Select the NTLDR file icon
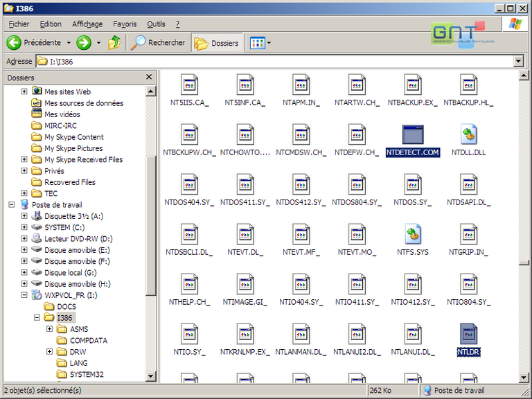The height and width of the screenshot is (399, 532). click(468, 334)
